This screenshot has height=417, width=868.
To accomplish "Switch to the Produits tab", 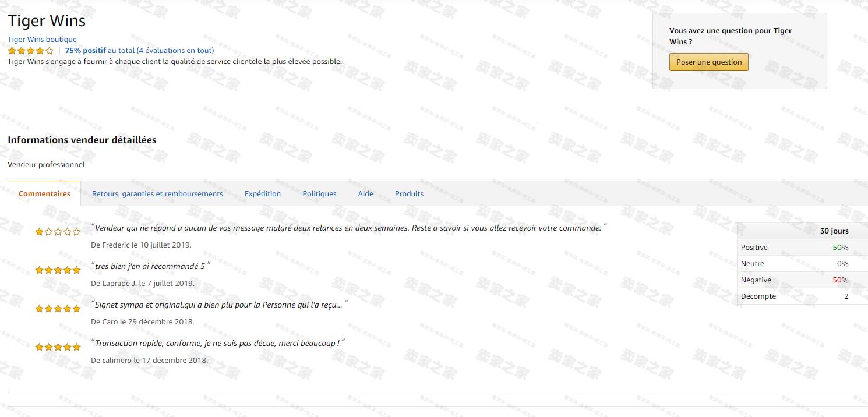I will (409, 194).
